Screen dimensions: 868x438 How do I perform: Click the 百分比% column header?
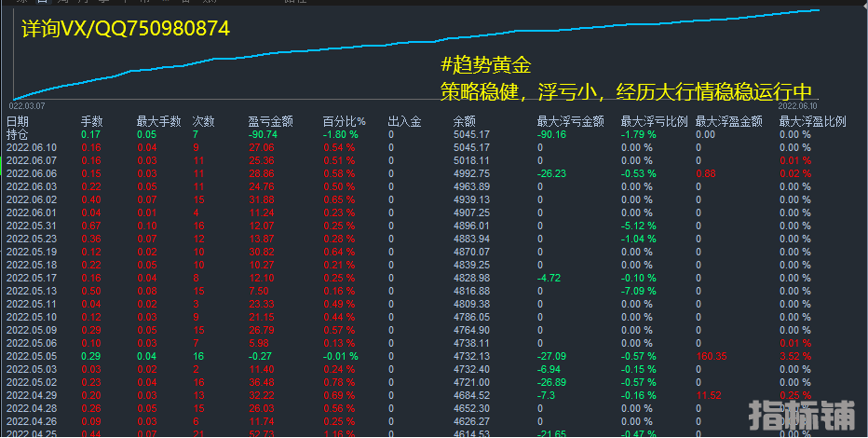(x=344, y=121)
